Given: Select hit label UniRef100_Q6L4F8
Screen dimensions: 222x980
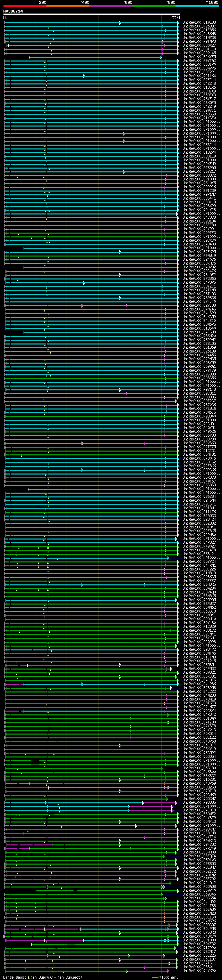Looking at the screenshot, I should coord(199,550).
